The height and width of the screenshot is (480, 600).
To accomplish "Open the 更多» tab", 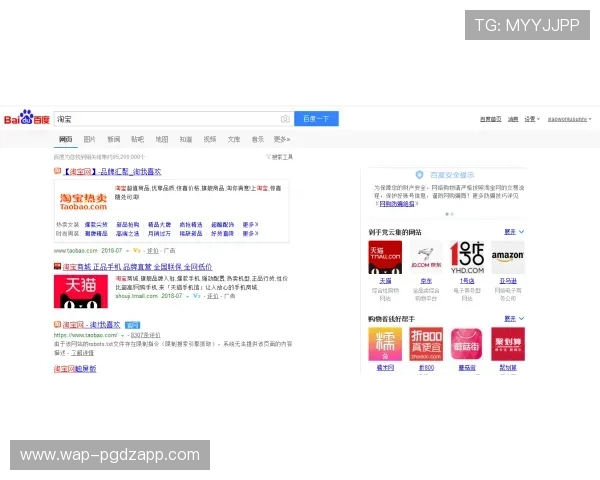I will tap(282, 139).
